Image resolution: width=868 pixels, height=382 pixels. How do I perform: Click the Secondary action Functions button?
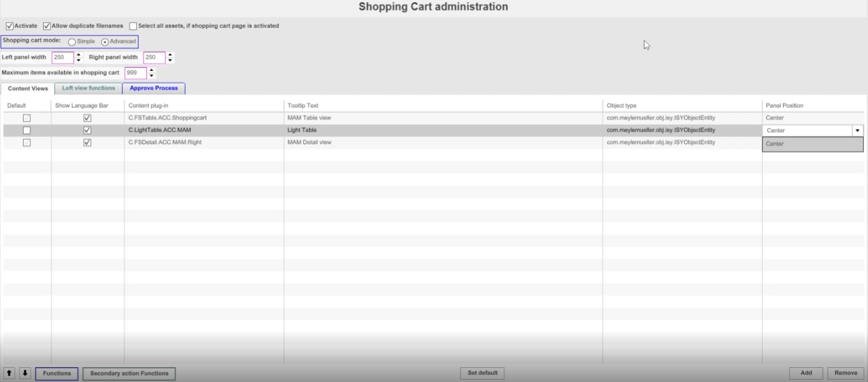coord(129,373)
